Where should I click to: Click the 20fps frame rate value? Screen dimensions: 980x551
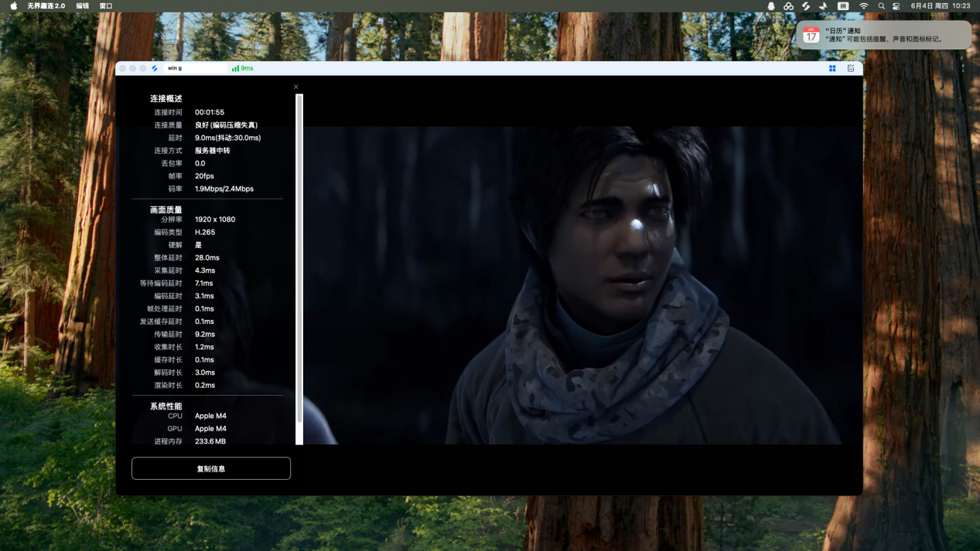204,176
